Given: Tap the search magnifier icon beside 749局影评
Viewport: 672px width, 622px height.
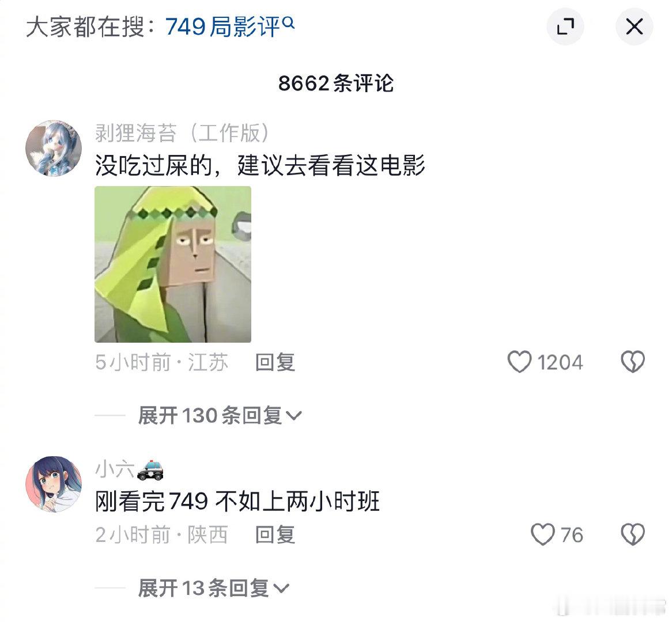Looking at the screenshot, I should [x=289, y=22].
